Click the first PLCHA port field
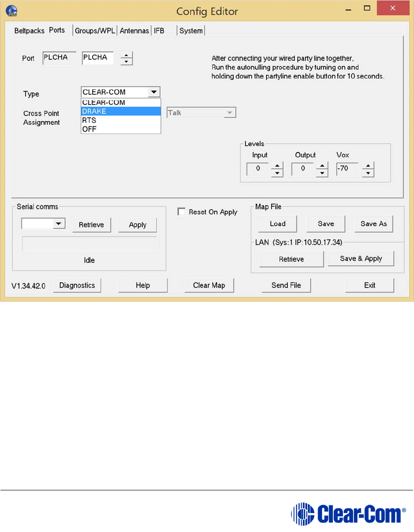Viewport: 414px width, 532px height. 59,58
